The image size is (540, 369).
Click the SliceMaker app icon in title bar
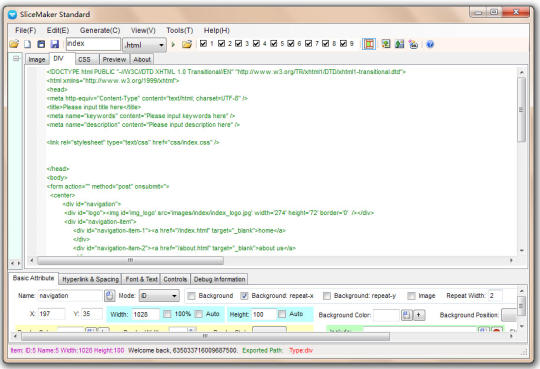point(13,14)
